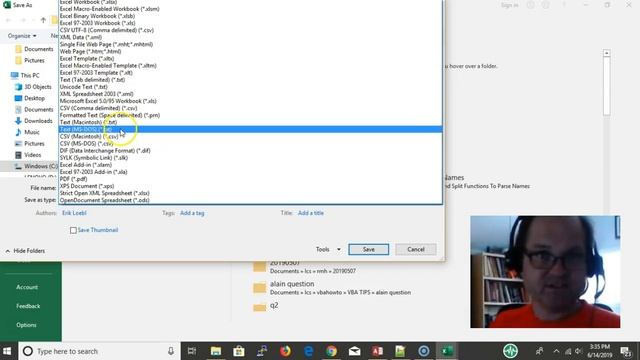Open Microsoft Store from taskbar
This screenshot has width=640, height=360.
[x=239, y=351]
